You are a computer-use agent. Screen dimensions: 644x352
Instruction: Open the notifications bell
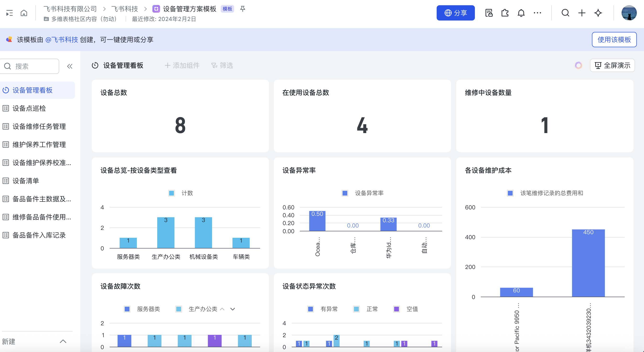click(521, 13)
